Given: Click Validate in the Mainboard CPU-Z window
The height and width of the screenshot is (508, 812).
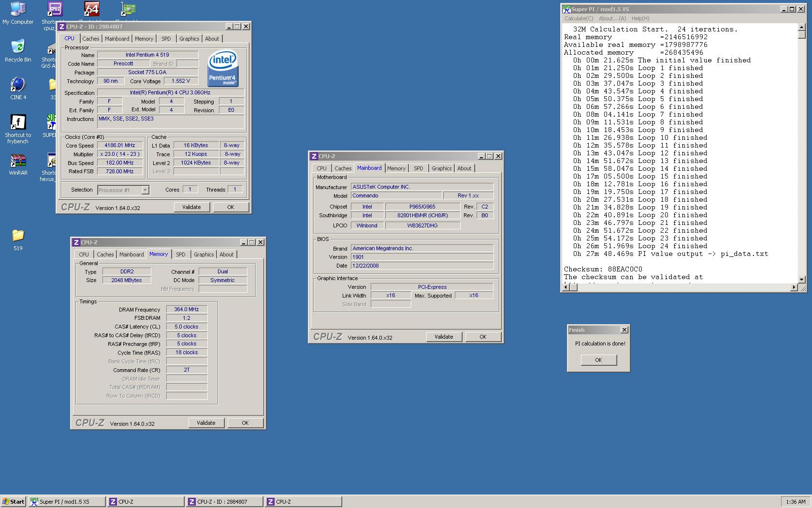Looking at the screenshot, I should [444, 337].
